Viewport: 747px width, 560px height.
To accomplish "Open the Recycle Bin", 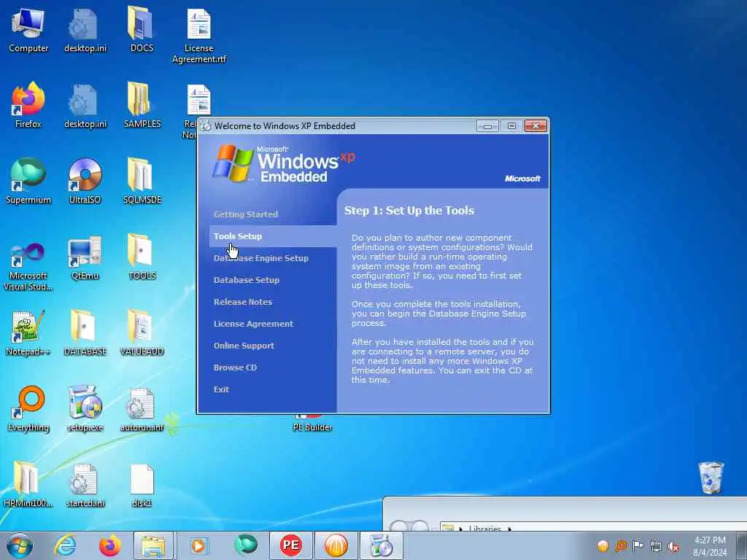I will [x=711, y=477].
